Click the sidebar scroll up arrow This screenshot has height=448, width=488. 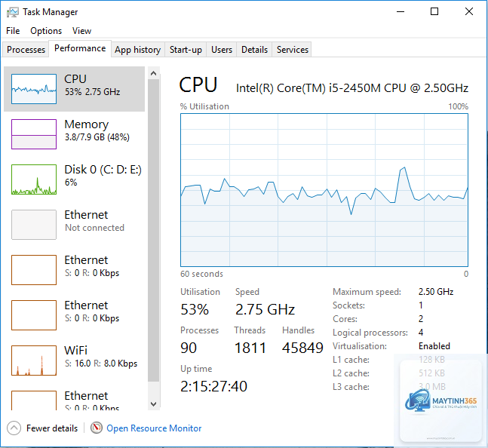point(153,73)
